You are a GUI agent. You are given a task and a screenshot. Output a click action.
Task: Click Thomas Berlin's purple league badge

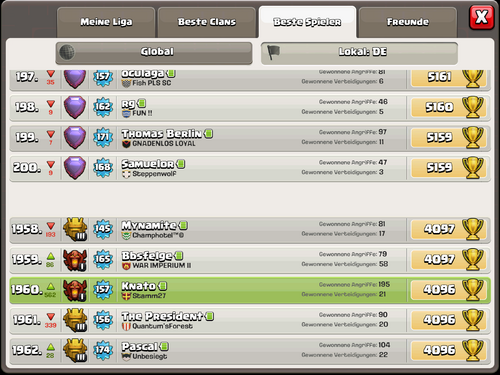coord(75,137)
